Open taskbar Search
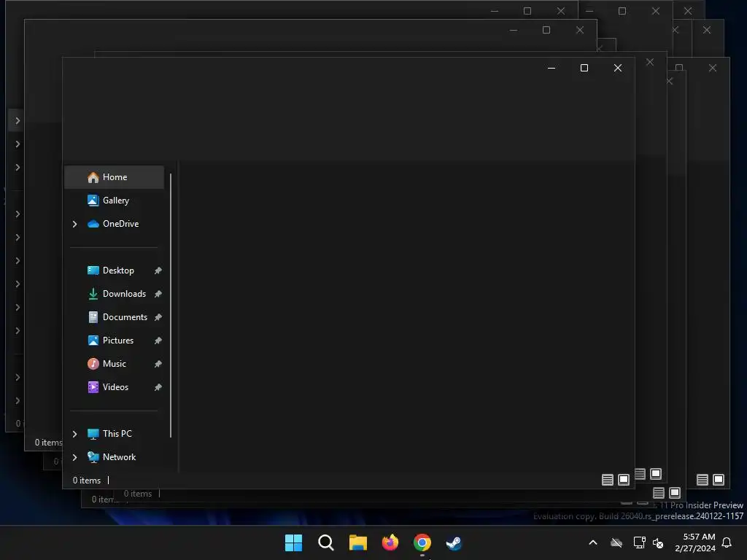 [326, 542]
